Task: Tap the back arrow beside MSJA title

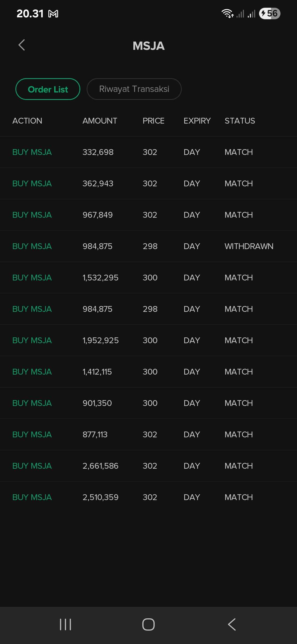Action: tap(22, 45)
